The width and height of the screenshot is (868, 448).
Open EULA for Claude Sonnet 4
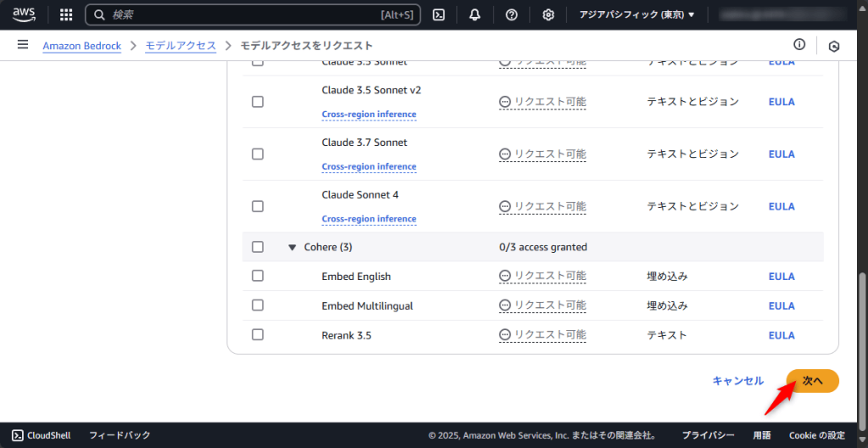click(782, 206)
